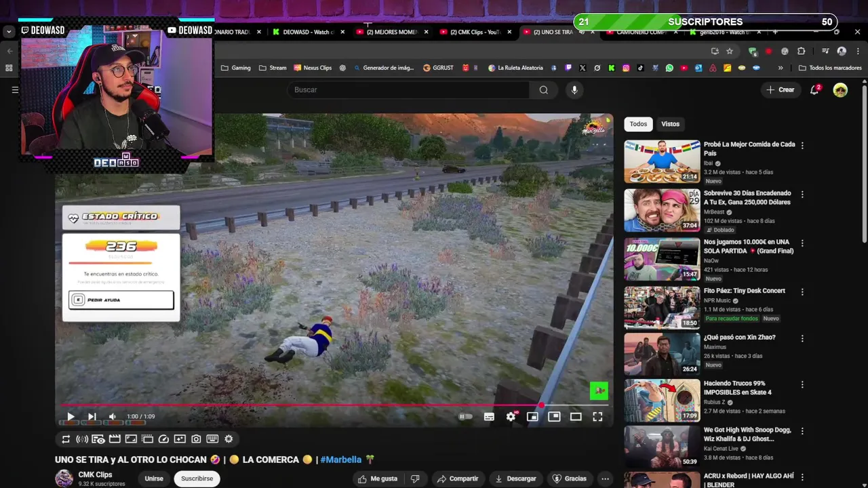Viewport: 868px width, 488px height.
Task: Open the notifications bell
Action: pyautogui.click(x=814, y=89)
